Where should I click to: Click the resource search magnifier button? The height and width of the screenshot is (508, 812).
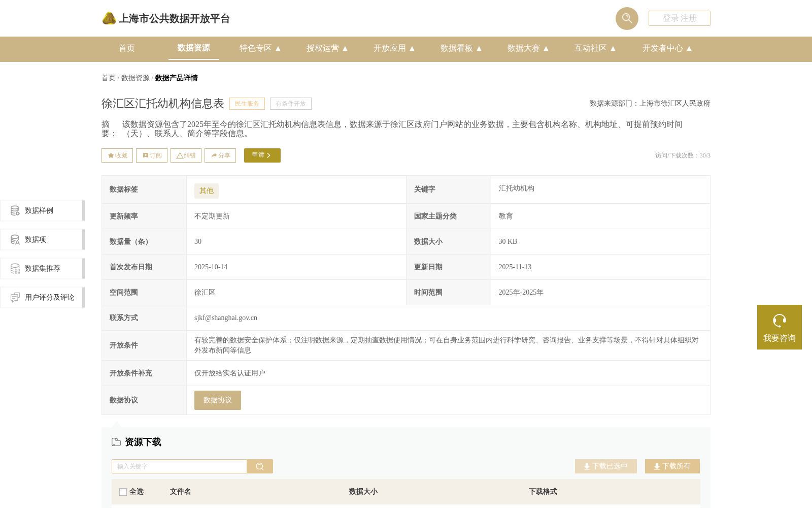[x=260, y=466]
